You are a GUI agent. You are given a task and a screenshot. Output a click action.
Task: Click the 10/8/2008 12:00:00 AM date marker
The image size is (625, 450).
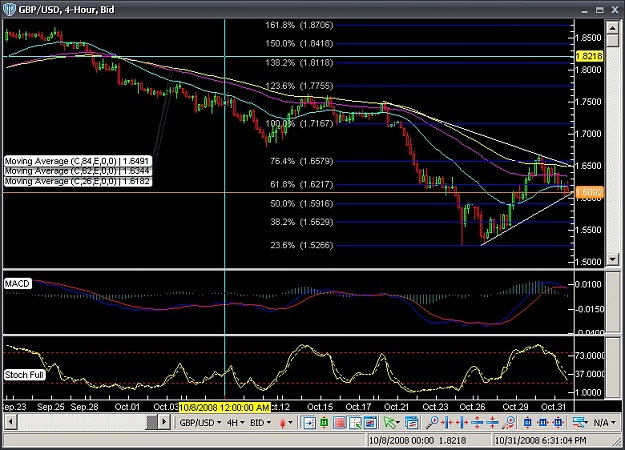(224, 407)
